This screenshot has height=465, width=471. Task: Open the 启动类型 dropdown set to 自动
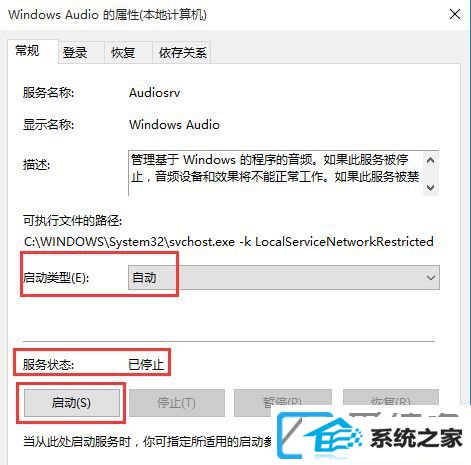coord(284,277)
